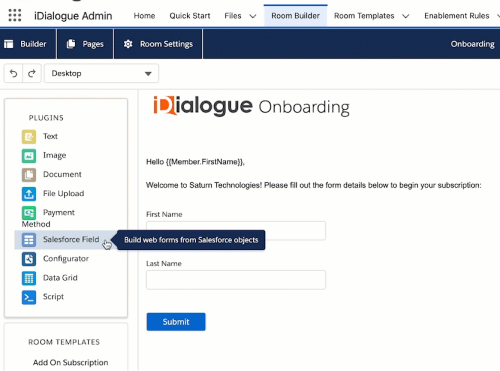500x371 pixels.
Task: Click the Data Grid plugin label
Action: 60,278
